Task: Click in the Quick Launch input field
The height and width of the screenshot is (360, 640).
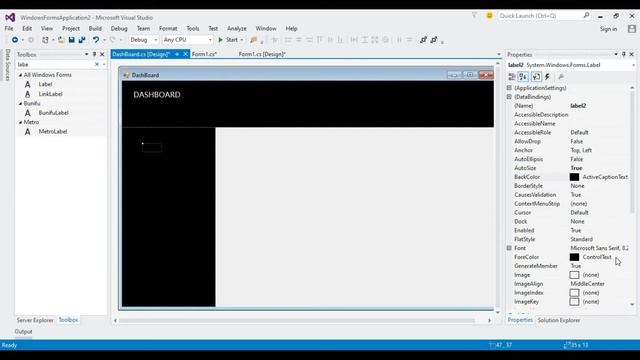Action: pos(540,16)
